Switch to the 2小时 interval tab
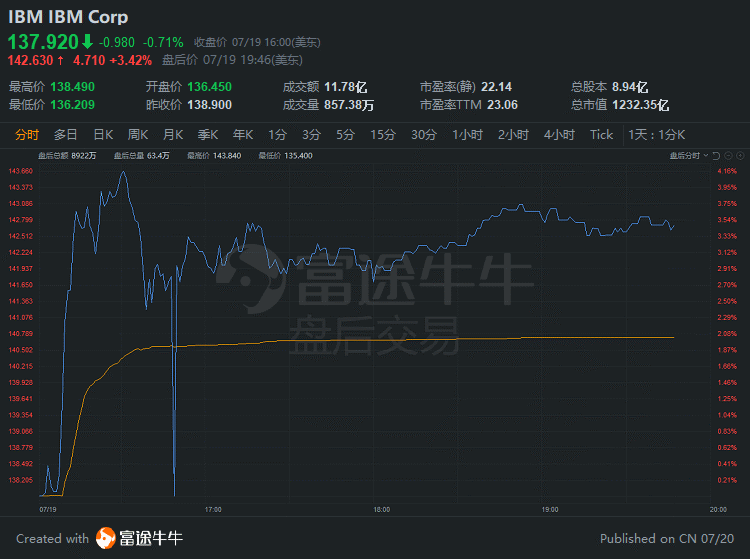The height and width of the screenshot is (559, 750). (513, 135)
